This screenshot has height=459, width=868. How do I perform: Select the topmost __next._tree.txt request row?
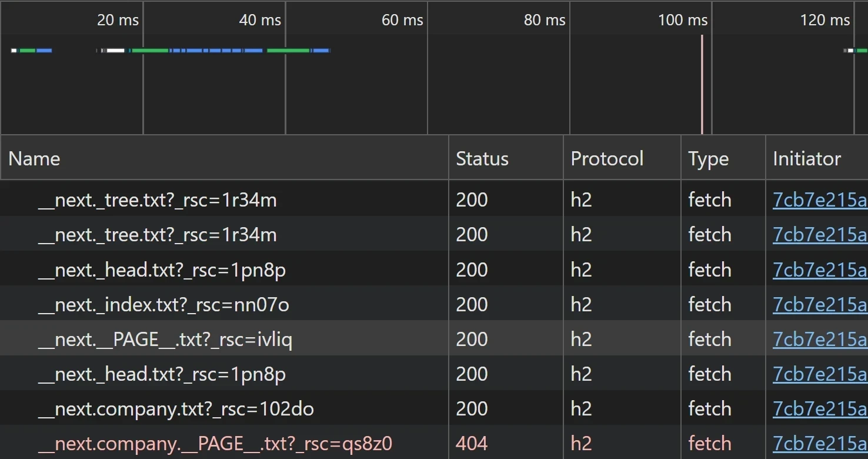[157, 200]
